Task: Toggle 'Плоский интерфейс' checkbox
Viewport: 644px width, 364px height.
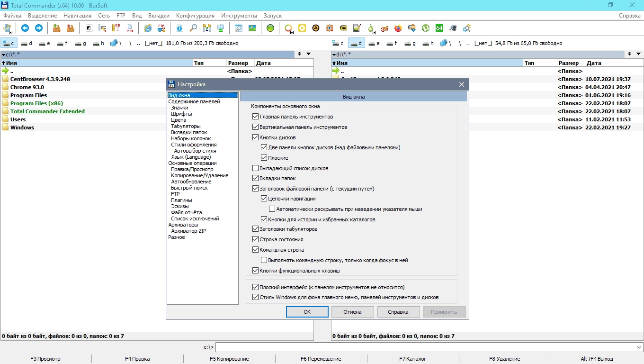Action: (x=256, y=287)
